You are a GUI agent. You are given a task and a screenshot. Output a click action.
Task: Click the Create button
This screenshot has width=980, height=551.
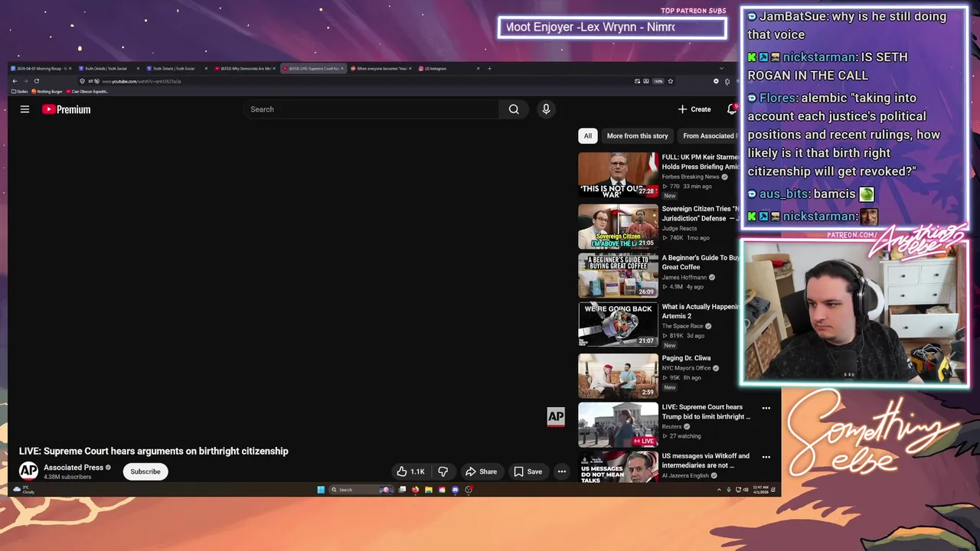point(694,109)
